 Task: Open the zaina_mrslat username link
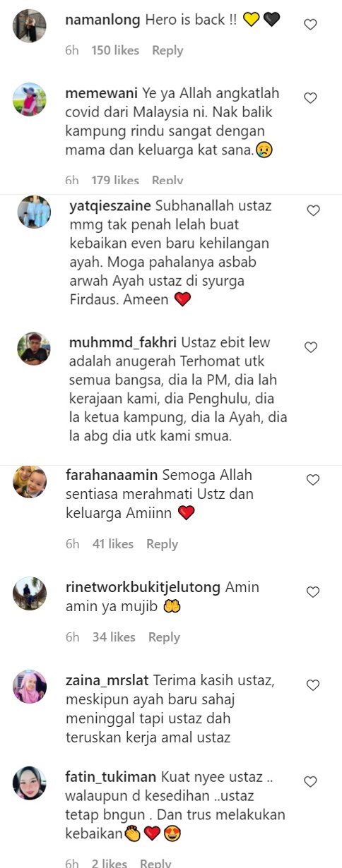tap(107, 681)
